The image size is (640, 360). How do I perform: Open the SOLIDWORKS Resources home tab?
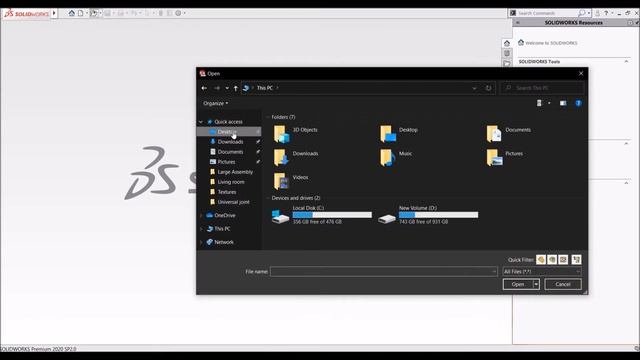click(x=507, y=43)
